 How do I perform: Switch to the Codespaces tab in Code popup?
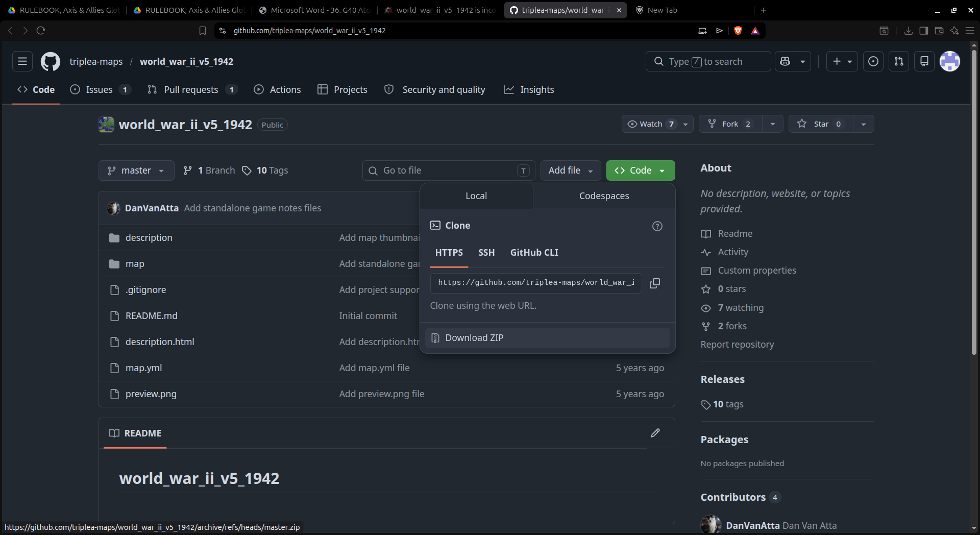coord(604,196)
